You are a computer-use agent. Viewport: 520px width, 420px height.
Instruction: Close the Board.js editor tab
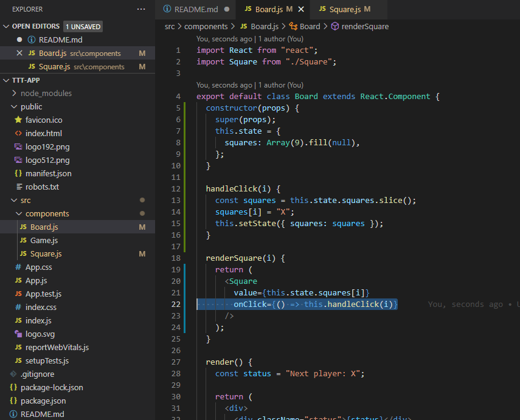coord(301,9)
